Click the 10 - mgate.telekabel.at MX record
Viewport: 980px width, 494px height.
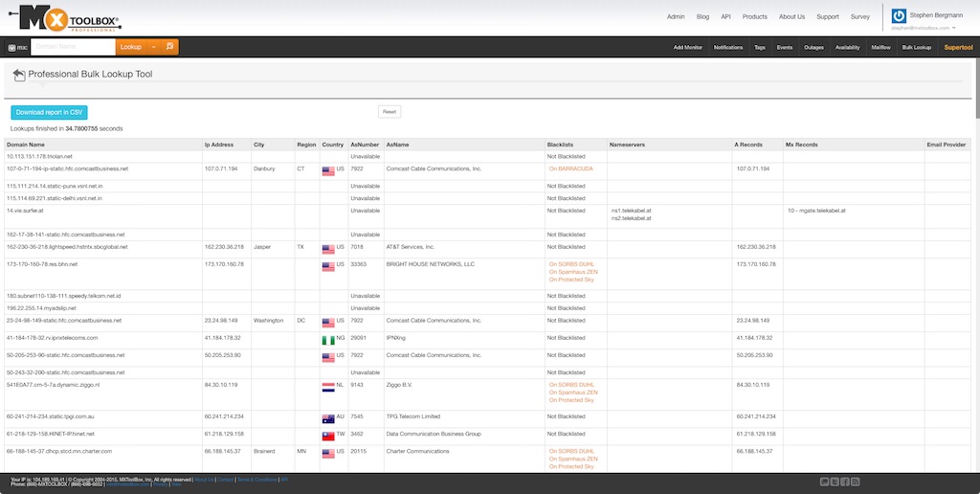(x=817, y=211)
